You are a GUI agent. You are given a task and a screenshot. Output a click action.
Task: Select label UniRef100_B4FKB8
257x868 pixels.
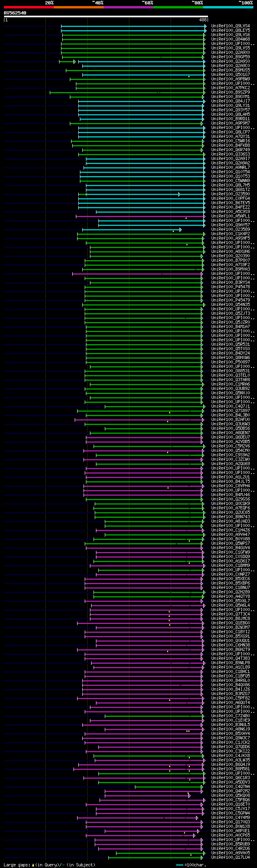(x=230, y=146)
